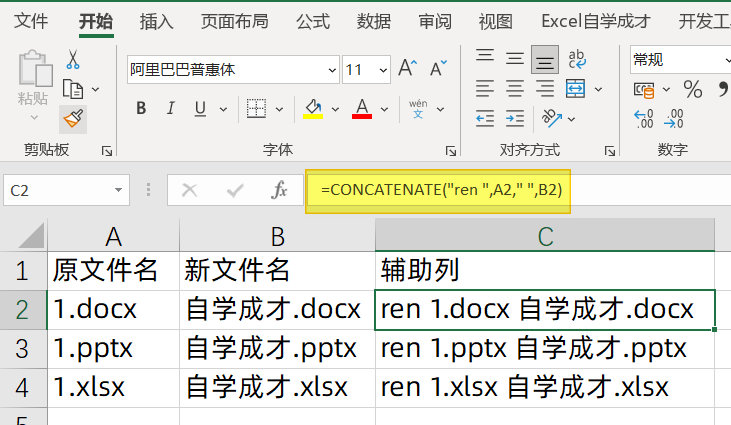Viewport: 731px width, 425px height.
Task: Open the 文件 menu
Action: point(31,21)
